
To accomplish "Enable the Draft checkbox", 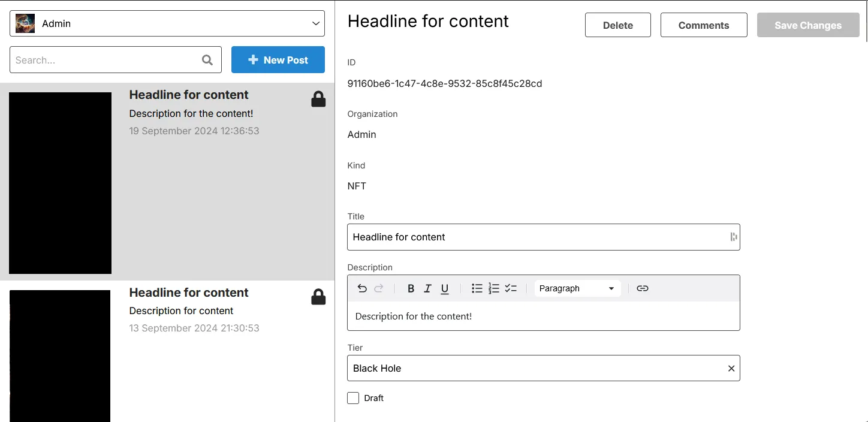I will click(353, 398).
